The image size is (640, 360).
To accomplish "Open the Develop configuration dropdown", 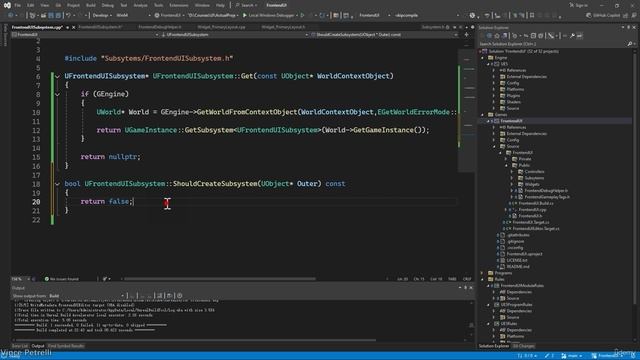I will click(x=102, y=16).
